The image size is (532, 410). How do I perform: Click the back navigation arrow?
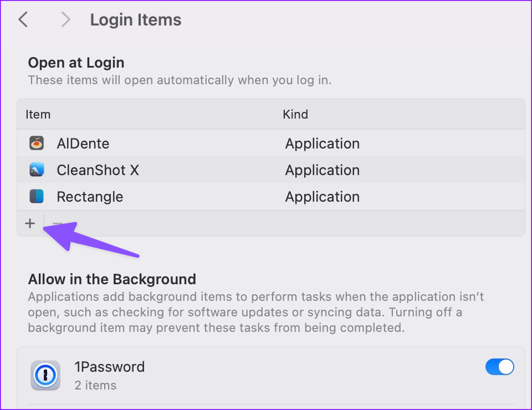click(x=22, y=19)
